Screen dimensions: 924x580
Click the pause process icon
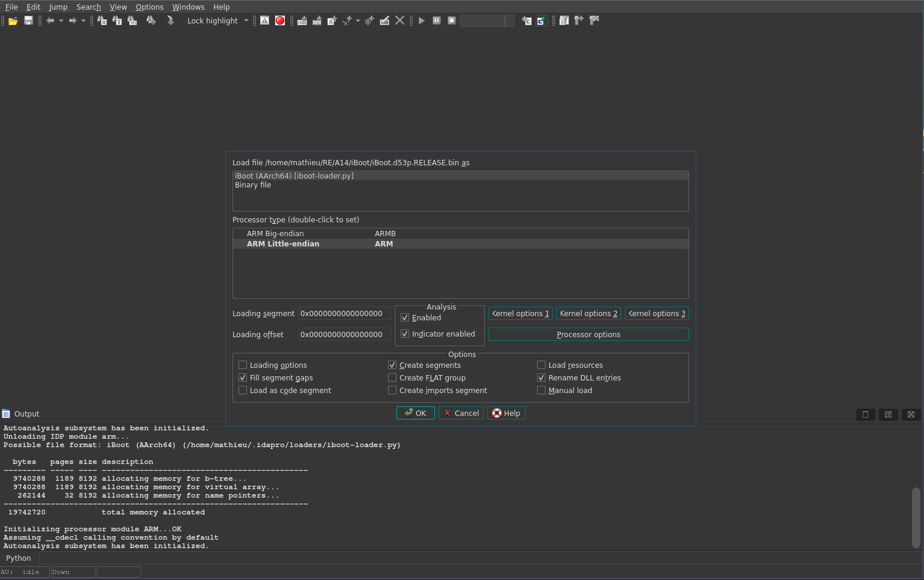[x=437, y=20]
